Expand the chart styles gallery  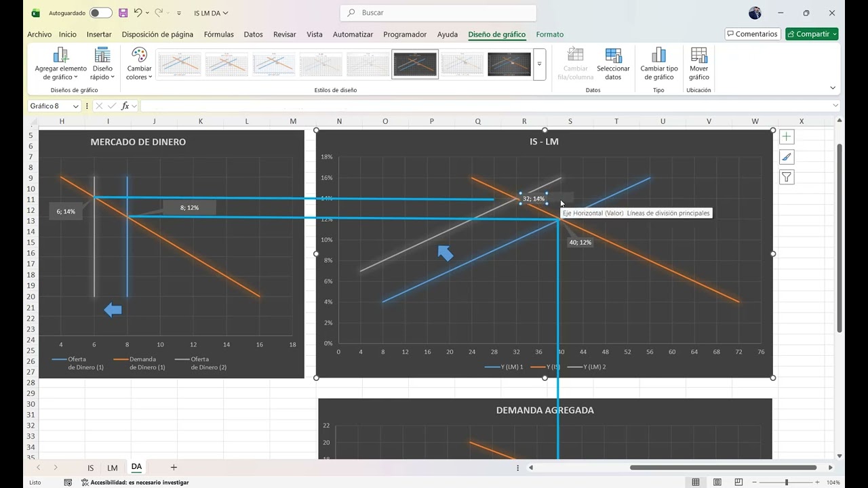(x=540, y=64)
